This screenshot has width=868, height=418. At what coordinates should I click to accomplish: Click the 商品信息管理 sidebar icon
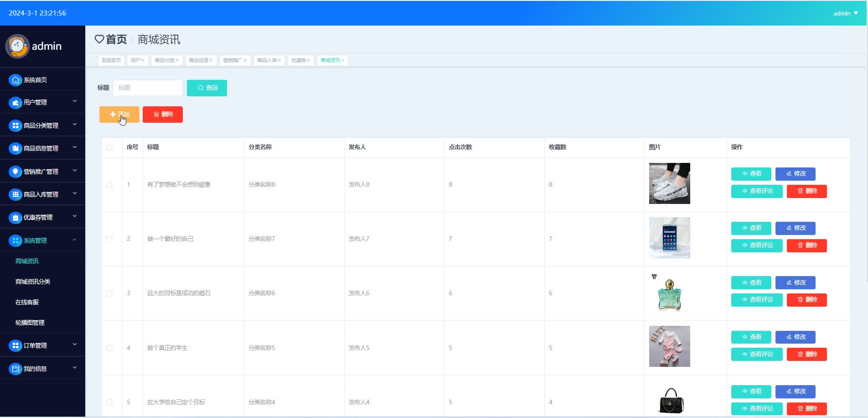point(15,148)
